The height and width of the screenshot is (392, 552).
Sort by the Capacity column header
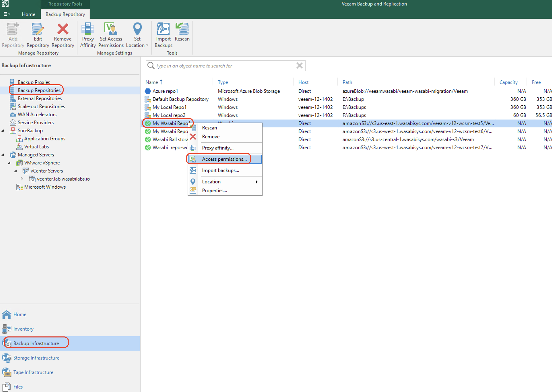[x=509, y=82]
